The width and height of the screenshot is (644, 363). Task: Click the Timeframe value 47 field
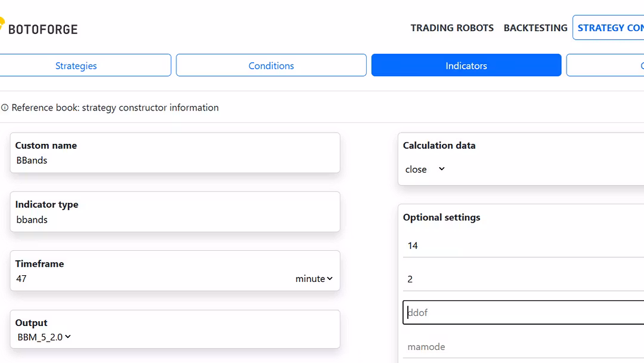(x=149, y=279)
